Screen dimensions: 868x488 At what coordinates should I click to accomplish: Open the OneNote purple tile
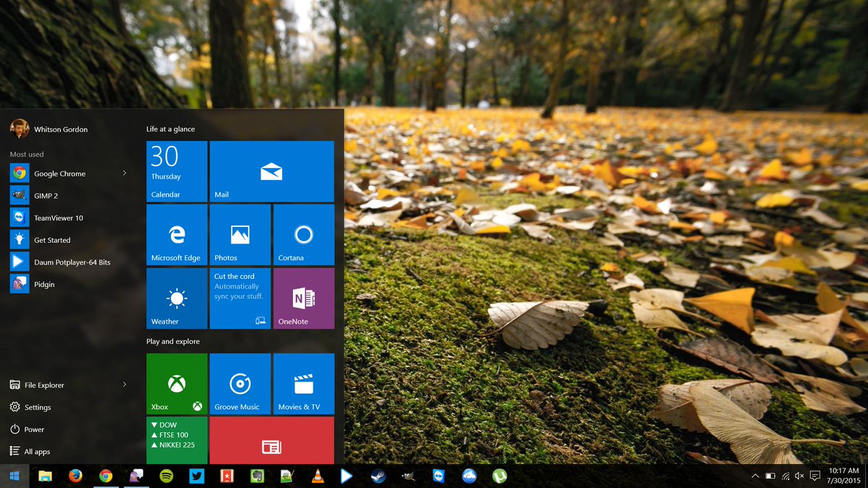(303, 298)
